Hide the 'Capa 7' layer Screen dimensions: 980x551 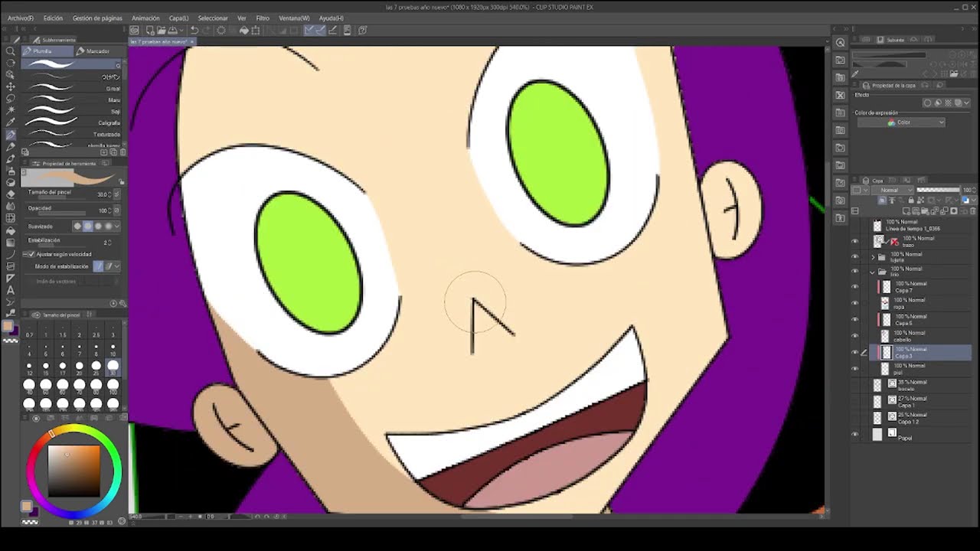point(855,287)
